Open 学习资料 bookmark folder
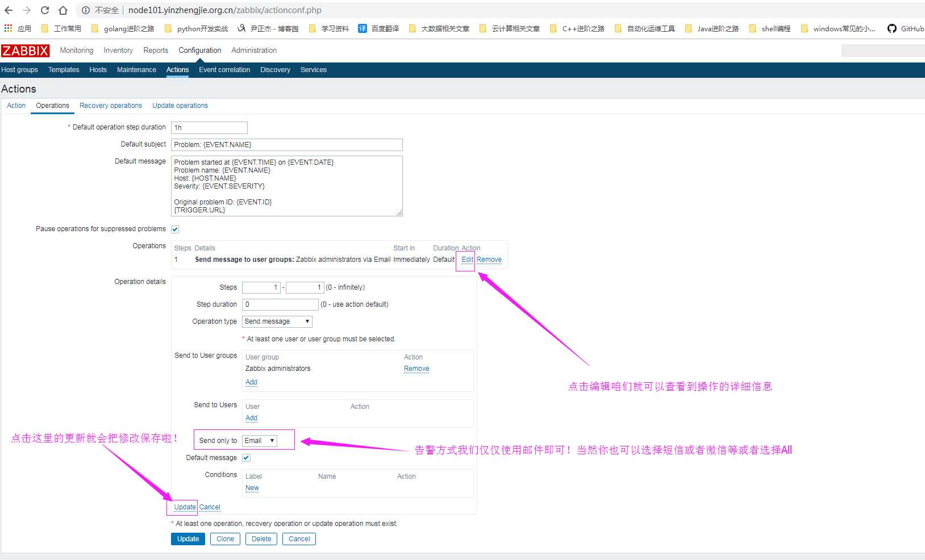 click(329, 28)
